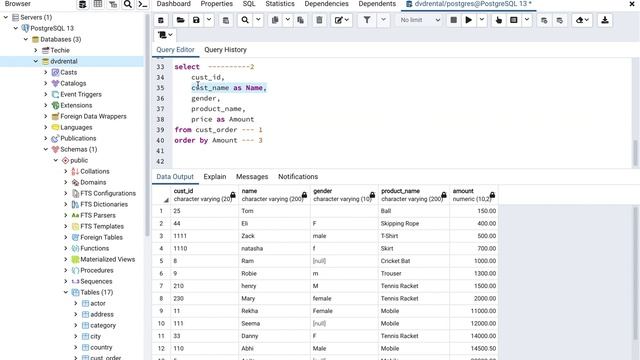640x360 pixels.
Task: Click the Explain query icon
Action: coord(498,20)
